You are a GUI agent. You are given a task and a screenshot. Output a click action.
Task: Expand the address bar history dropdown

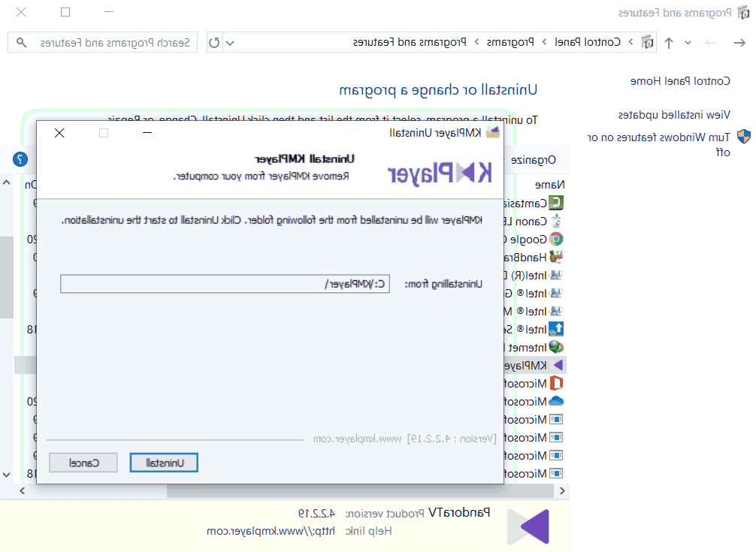230,43
